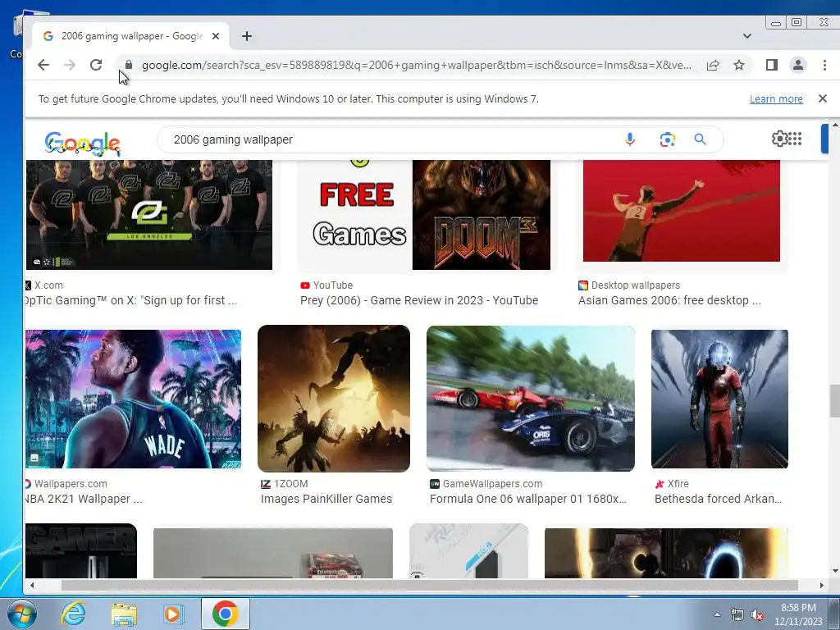Submit search with magnifier icon
This screenshot has height=630, width=840.
[x=700, y=139]
